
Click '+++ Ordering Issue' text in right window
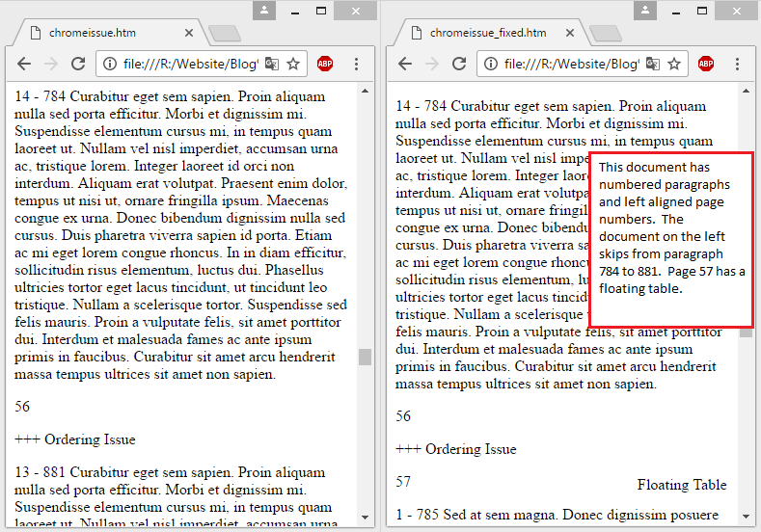tap(455, 449)
